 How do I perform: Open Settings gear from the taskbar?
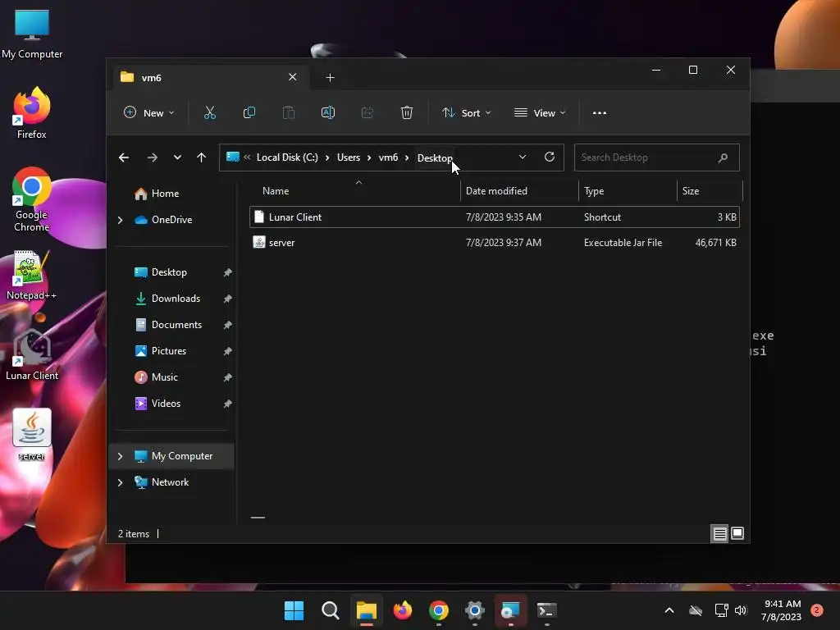[475, 610]
